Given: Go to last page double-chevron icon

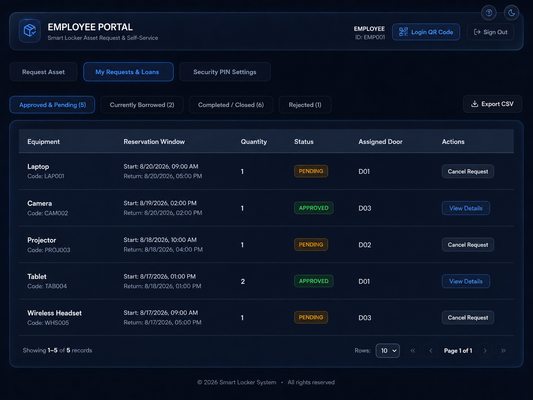Looking at the screenshot, I should click(x=503, y=351).
